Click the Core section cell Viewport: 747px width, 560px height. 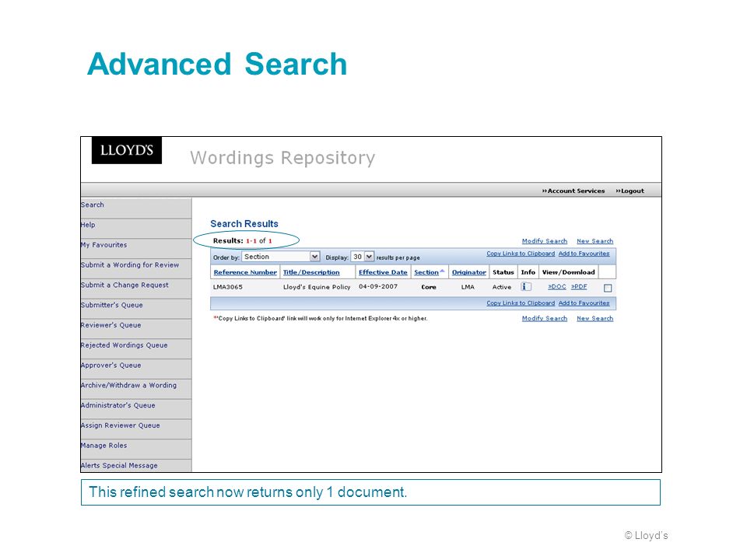tap(429, 287)
